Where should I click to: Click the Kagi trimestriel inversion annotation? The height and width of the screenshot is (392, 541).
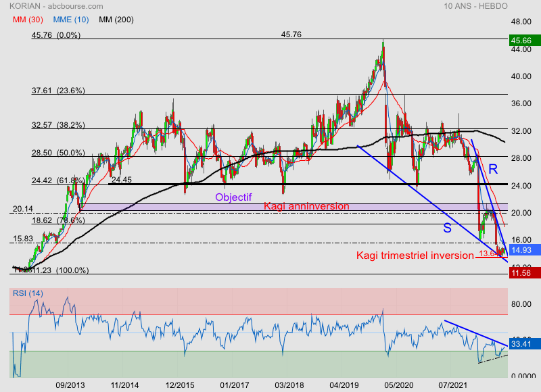point(415,255)
